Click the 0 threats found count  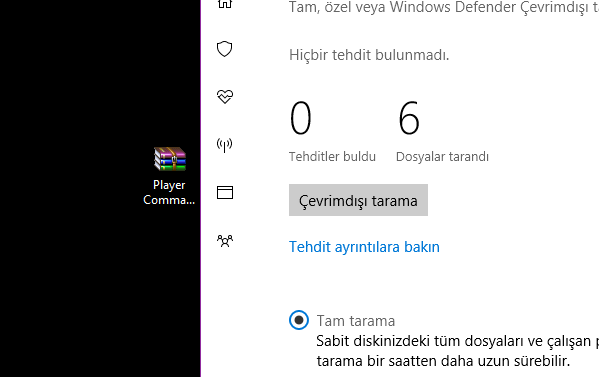point(301,118)
